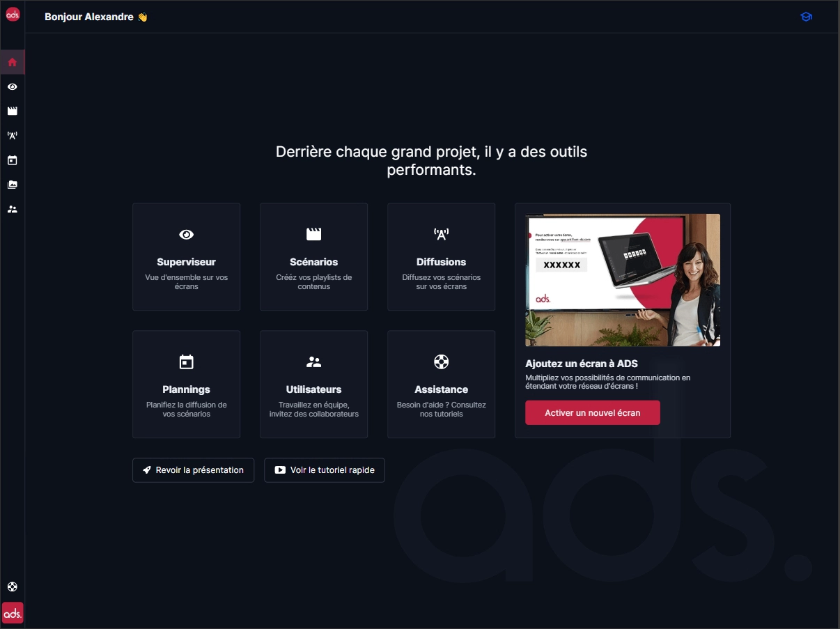
Task: Click the Ajoutez un écran à ADS heading
Action: pyautogui.click(x=581, y=364)
